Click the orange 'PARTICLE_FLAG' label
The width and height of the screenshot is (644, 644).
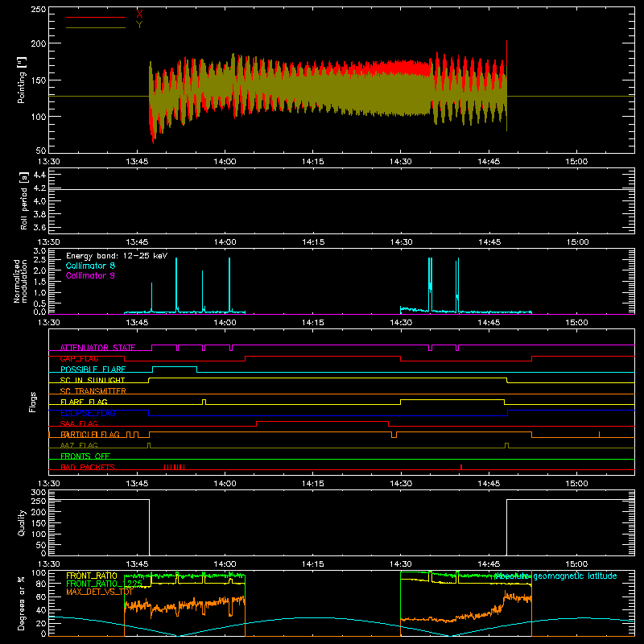coord(90,434)
